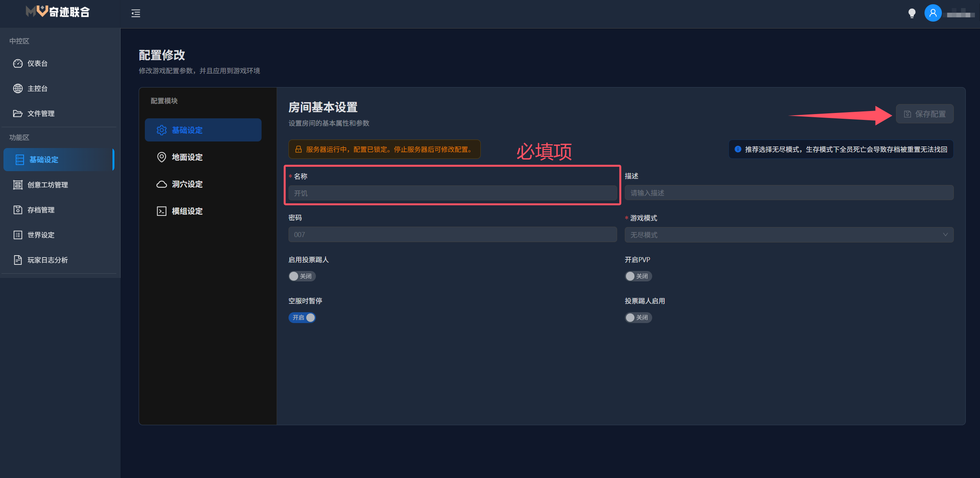Image resolution: width=980 pixels, height=478 pixels.
Task: Click inside the 名称 name input field
Action: coord(452,193)
